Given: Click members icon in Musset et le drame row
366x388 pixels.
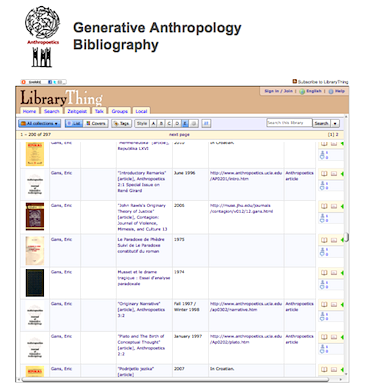Looking at the screenshot, I should [323, 282].
